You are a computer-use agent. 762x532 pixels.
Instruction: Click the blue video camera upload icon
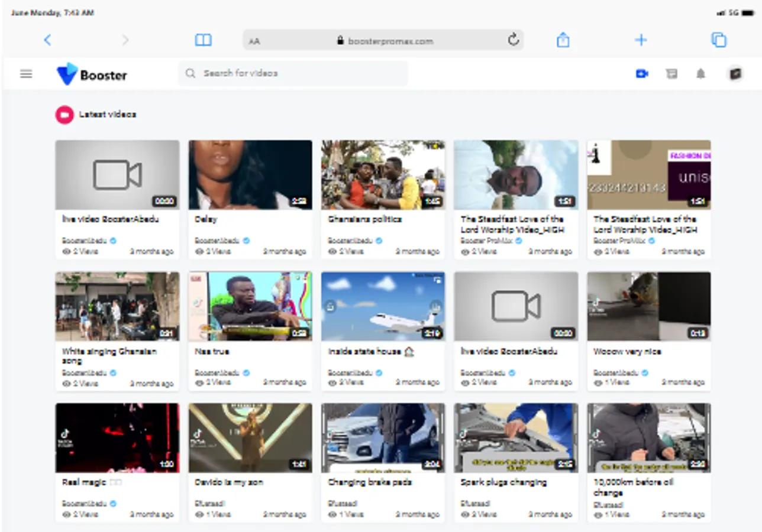(x=642, y=74)
